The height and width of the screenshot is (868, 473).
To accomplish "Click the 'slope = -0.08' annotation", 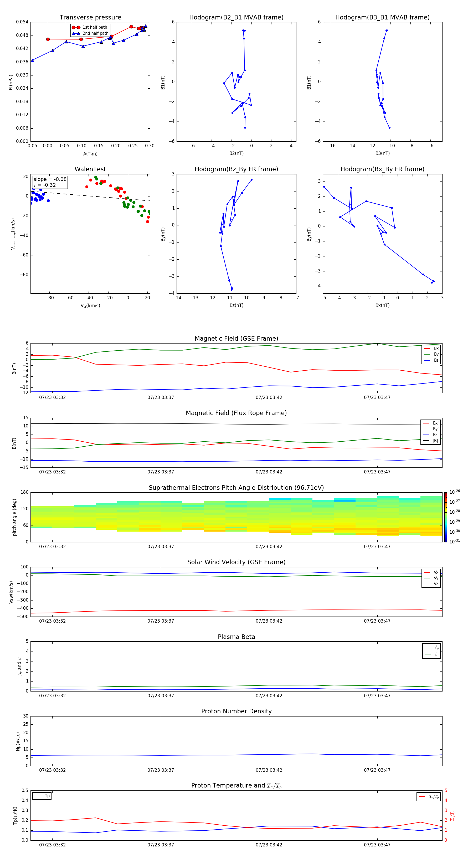I will click(x=50, y=179).
